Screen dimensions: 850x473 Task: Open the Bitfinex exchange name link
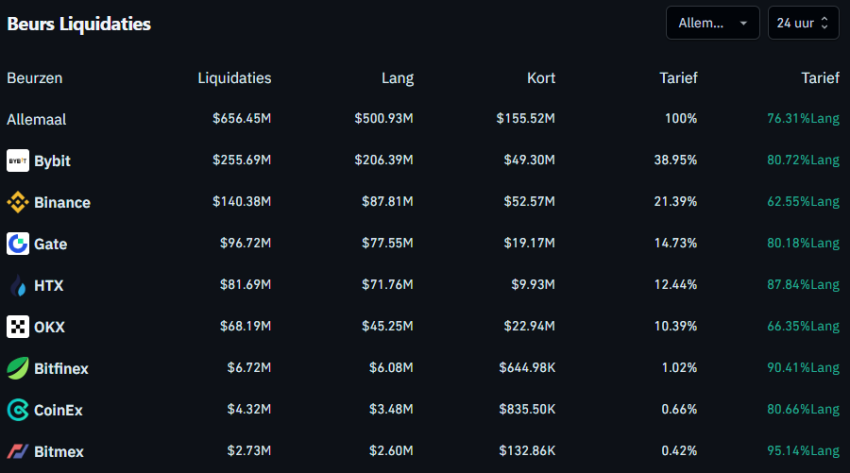(61, 369)
